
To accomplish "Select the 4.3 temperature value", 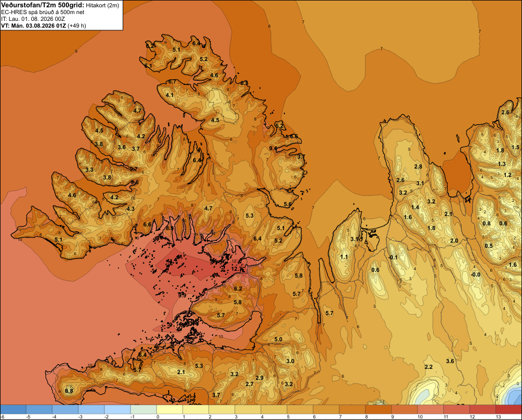I will coord(130,209).
